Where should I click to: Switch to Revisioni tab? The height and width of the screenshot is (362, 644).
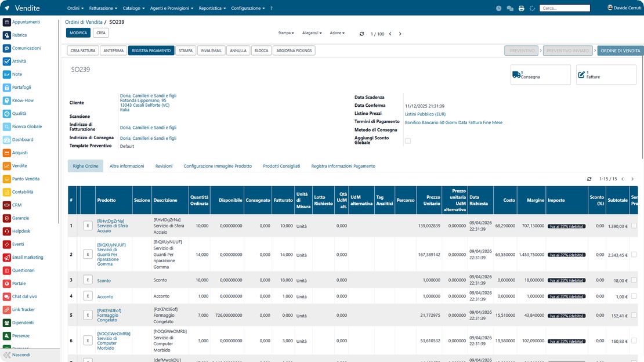(164, 166)
